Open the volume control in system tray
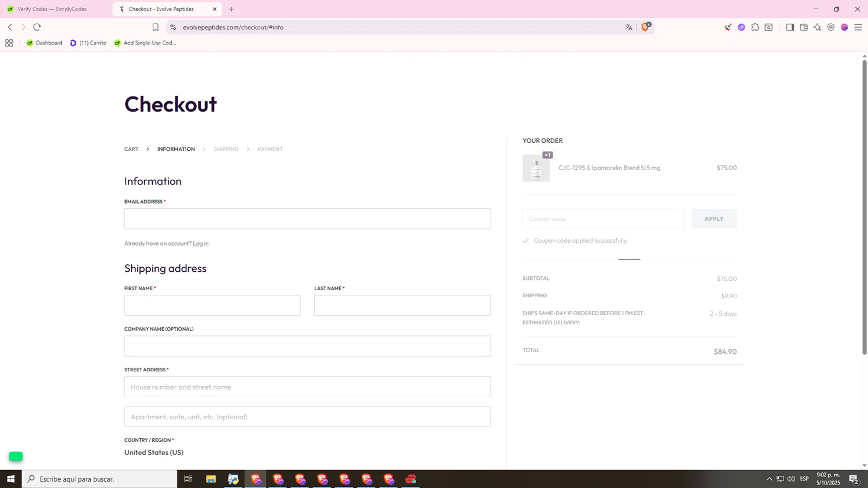Image resolution: width=868 pixels, height=488 pixels. [x=791, y=479]
